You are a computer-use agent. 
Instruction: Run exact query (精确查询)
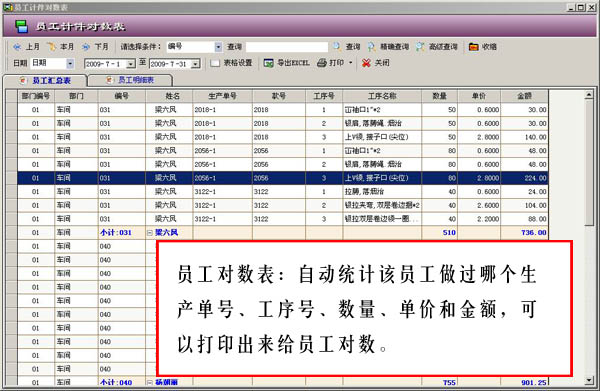coord(388,47)
